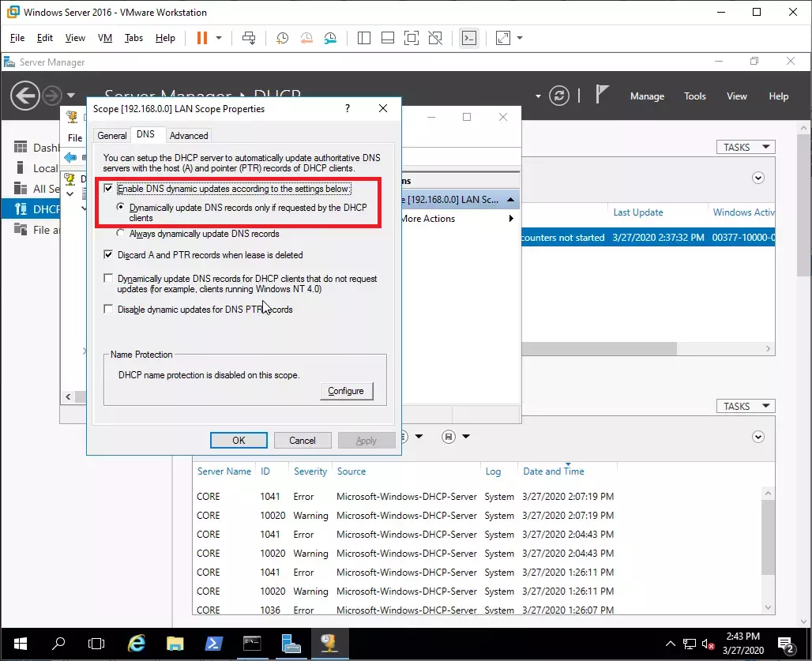The height and width of the screenshot is (661, 812).
Task: Open the VMware console view
Action: (x=469, y=38)
